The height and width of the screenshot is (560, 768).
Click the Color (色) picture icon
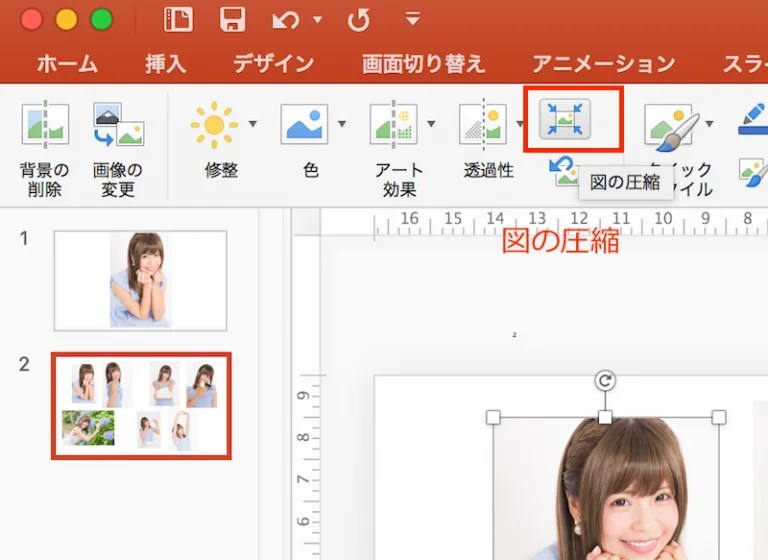pyautogui.click(x=304, y=124)
